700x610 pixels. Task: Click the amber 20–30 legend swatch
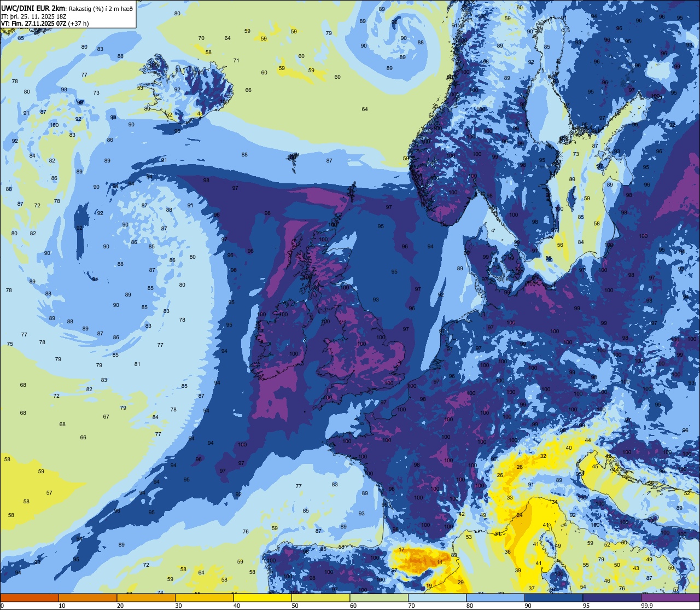[146, 598]
